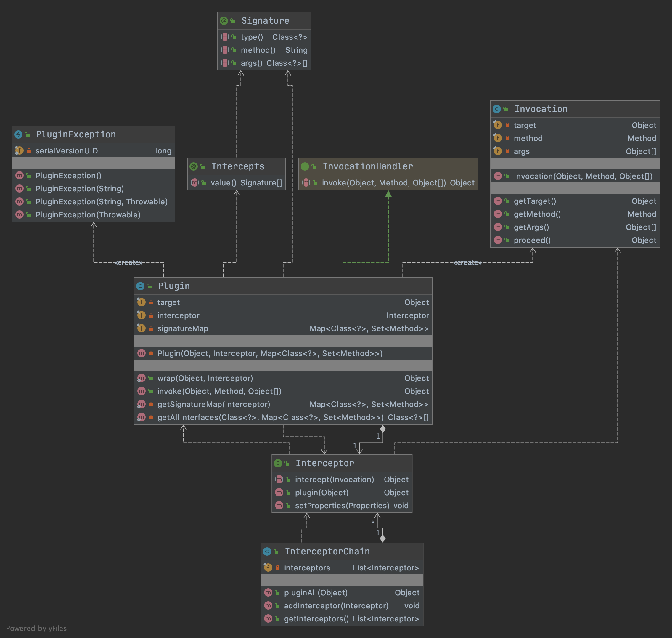Click the field icon of serialVersionUID

point(19,151)
